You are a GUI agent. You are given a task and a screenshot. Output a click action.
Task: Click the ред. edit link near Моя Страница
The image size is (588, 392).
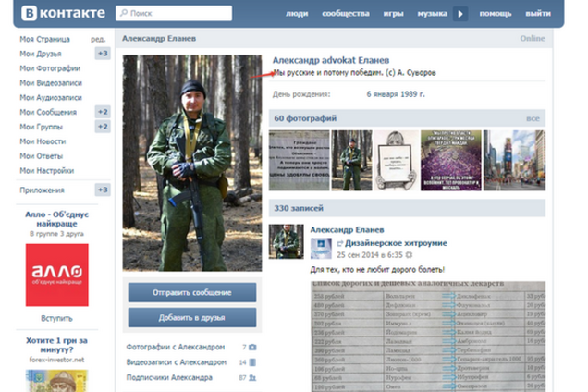click(98, 40)
